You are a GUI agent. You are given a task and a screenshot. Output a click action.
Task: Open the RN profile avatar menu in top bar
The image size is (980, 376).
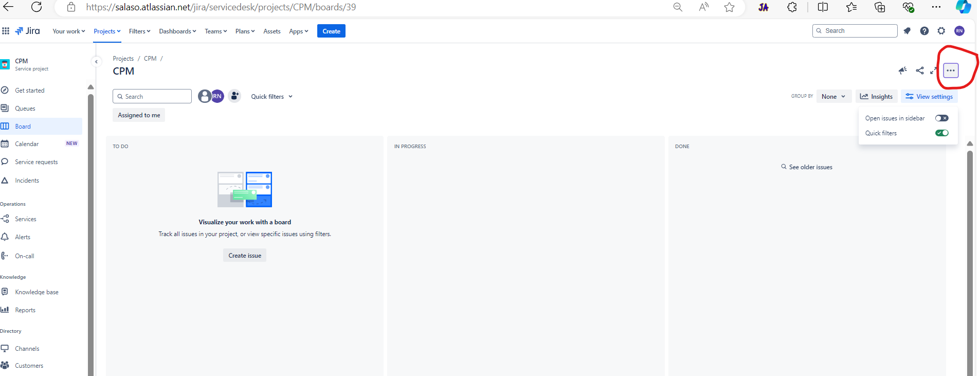[959, 31]
